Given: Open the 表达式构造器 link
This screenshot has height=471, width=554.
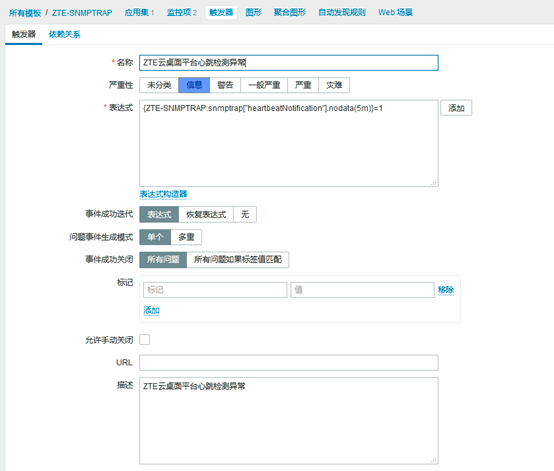Looking at the screenshot, I should point(163,194).
